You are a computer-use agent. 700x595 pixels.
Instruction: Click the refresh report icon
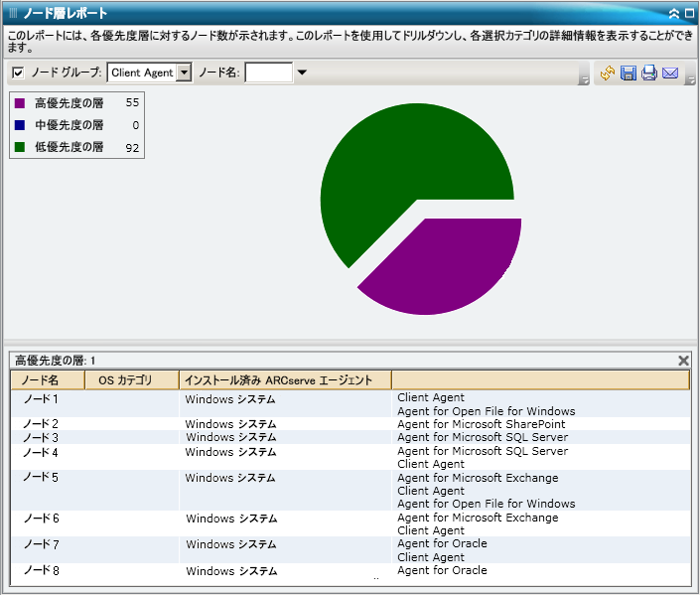pyautogui.click(x=608, y=74)
